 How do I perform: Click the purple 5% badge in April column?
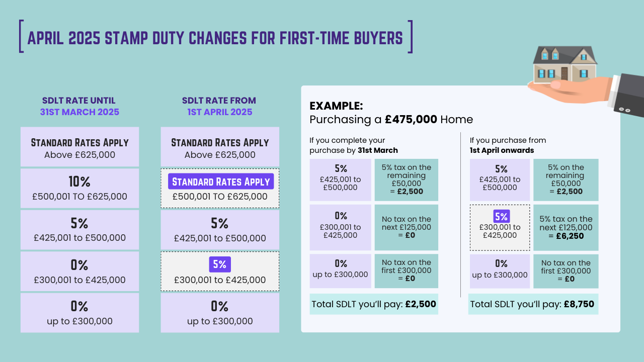(220, 265)
